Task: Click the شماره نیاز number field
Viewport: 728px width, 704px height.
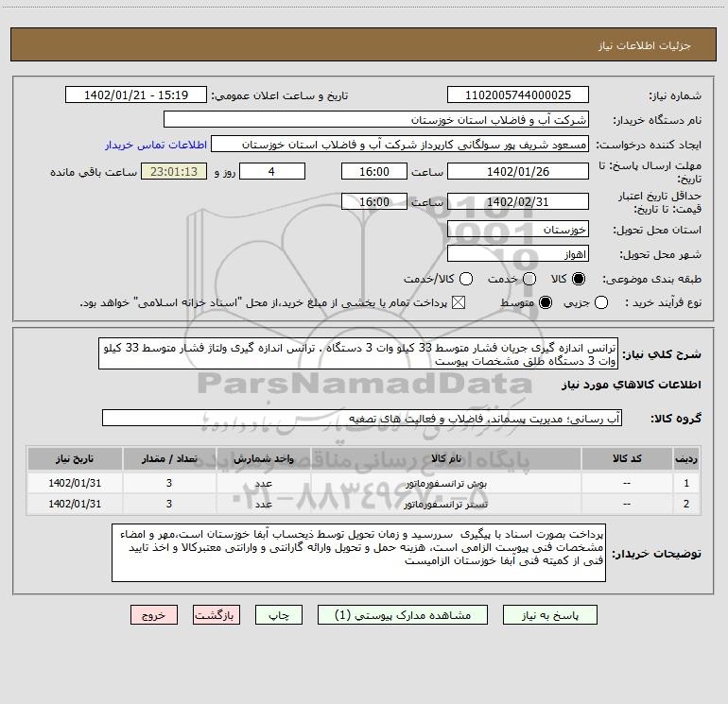Action: 518,95
